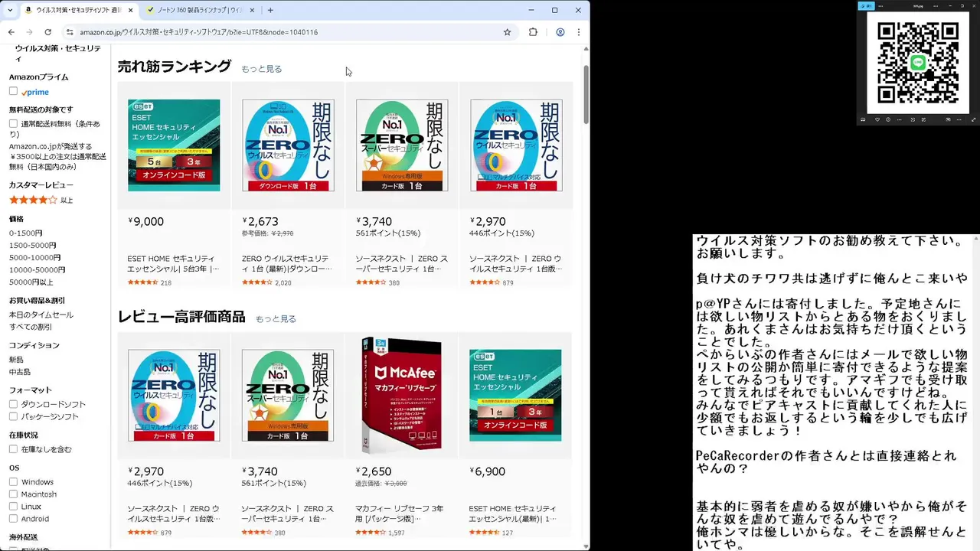Open ESET 1台 3年 product image

click(515, 396)
